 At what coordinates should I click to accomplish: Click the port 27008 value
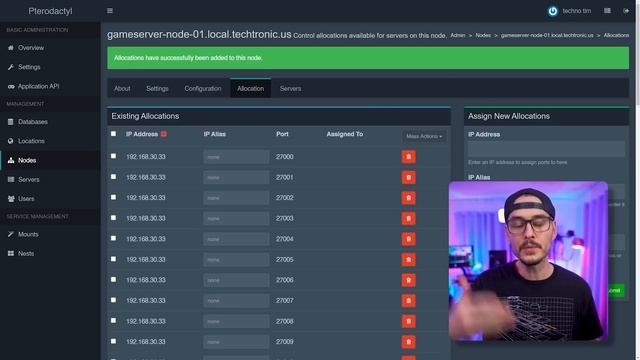point(284,321)
